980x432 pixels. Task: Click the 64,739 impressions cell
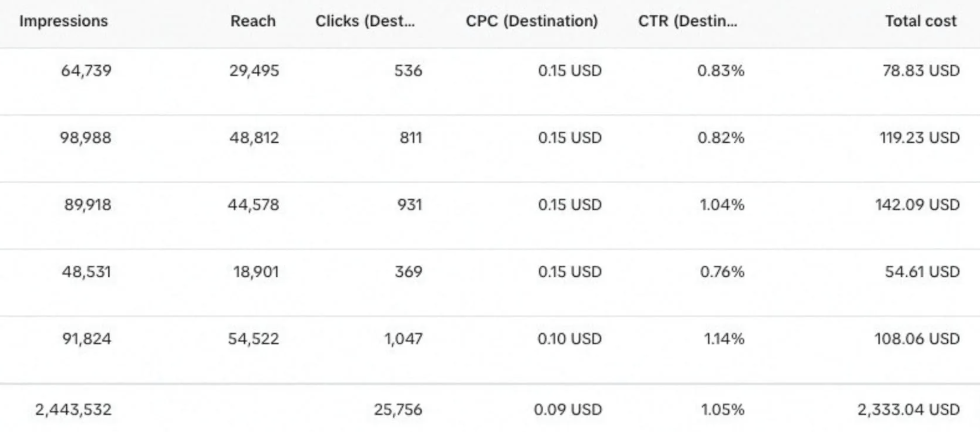click(x=86, y=71)
